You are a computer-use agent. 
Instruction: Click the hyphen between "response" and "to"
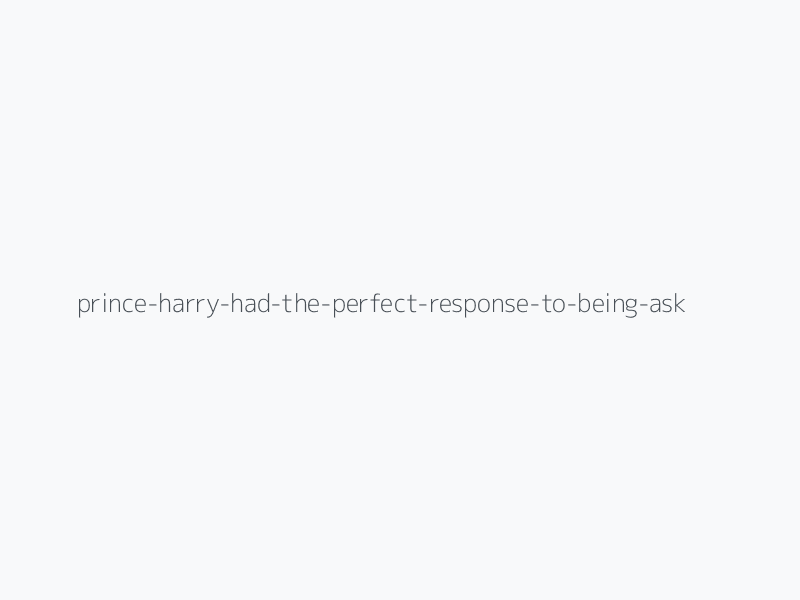tap(535, 305)
